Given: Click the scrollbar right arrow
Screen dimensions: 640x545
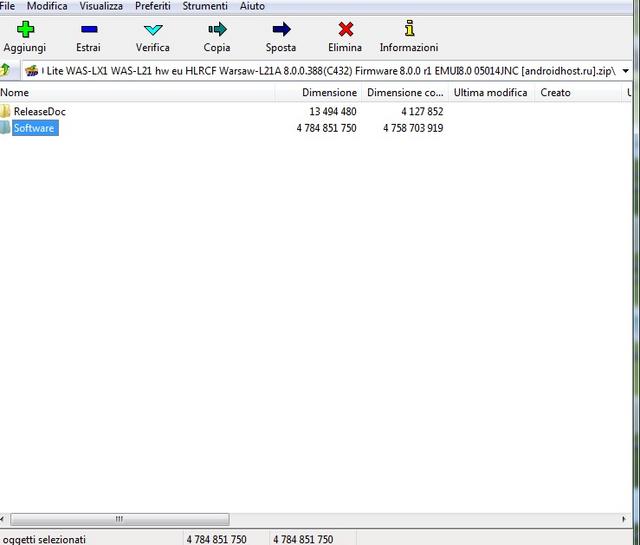Looking at the screenshot, I should [x=624, y=519].
